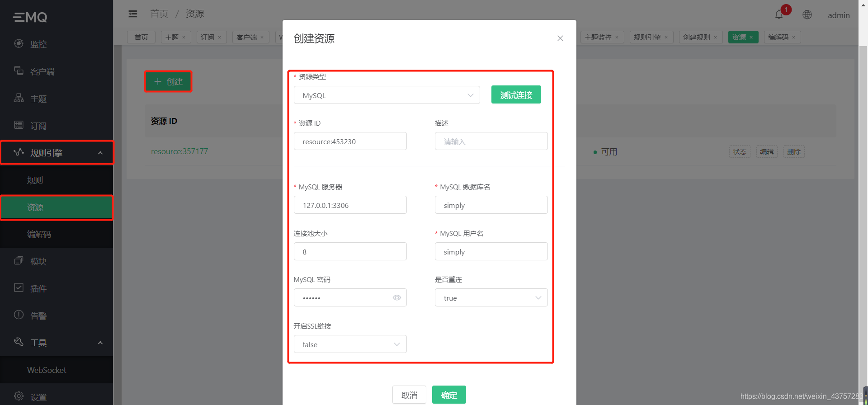Click the 客户端 clients icon in the sidebar
The image size is (868, 405).
[19, 71]
